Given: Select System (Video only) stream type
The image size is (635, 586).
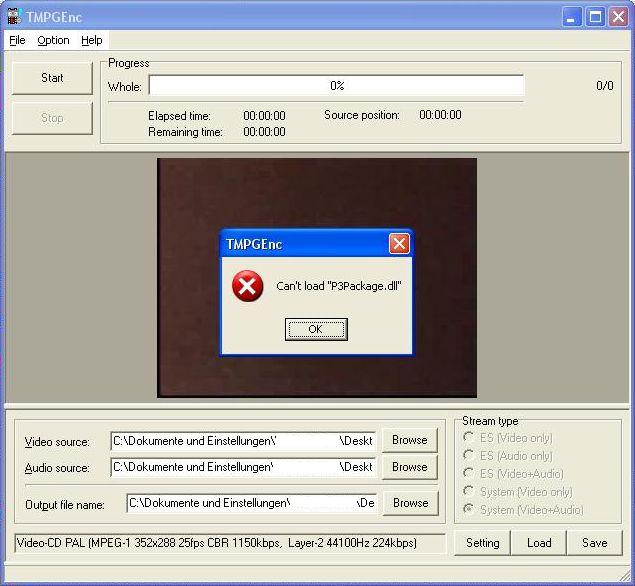Looking at the screenshot, I should click(x=518, y=492).
